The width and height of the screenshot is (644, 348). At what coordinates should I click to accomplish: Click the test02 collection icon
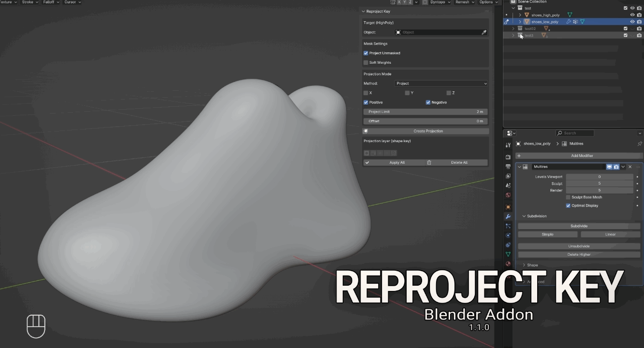coord(520,29)
